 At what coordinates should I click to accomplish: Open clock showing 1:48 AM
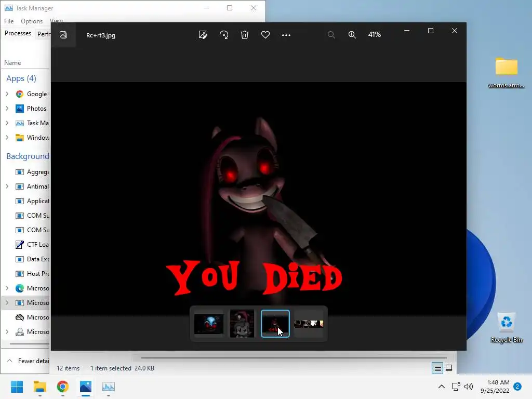click(x=495, y=387)
